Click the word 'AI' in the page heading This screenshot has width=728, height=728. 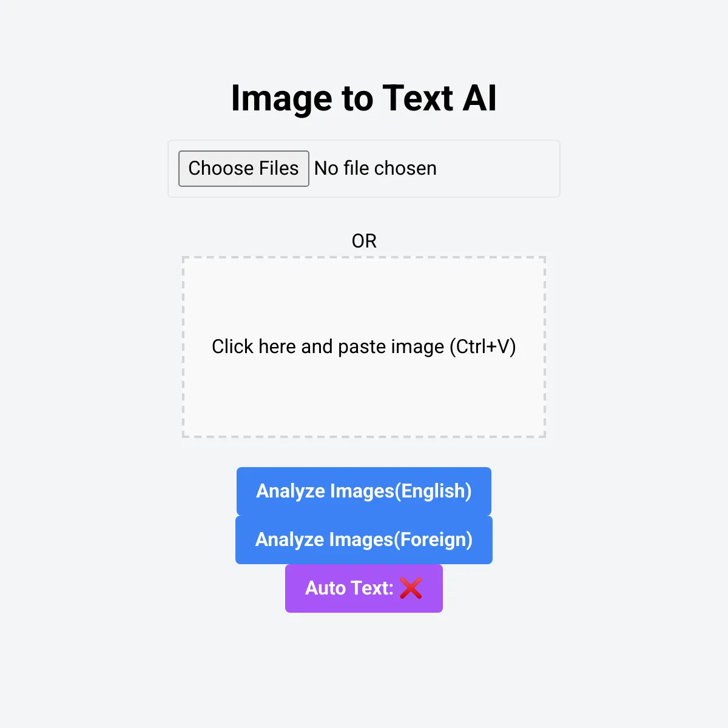click(480, 98)
